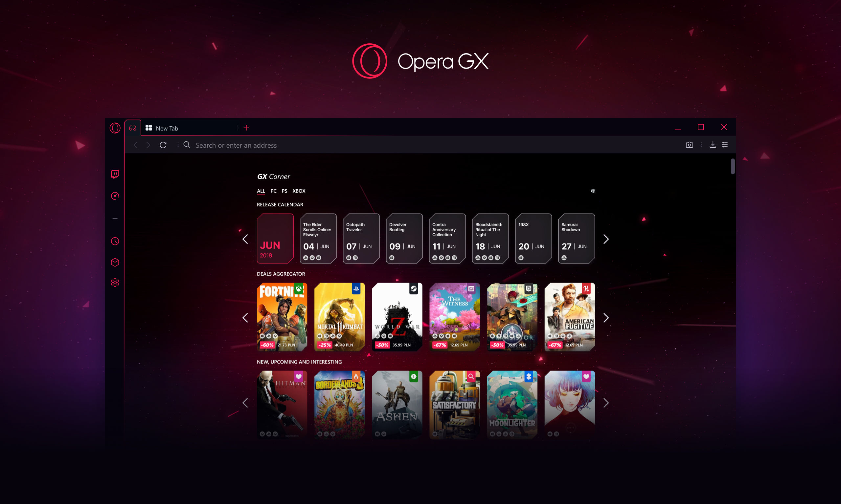Click the Twitch sidebar icon

click(x=115, y=175)
